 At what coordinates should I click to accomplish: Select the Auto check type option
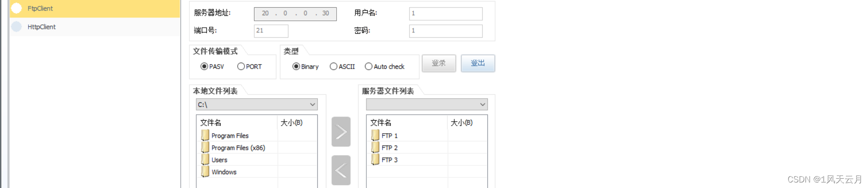(384, 66)
